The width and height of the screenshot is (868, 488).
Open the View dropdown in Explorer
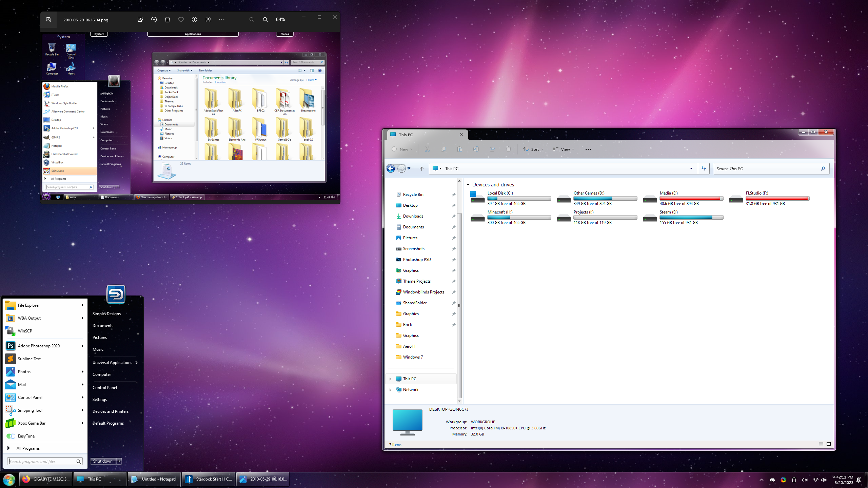click(x=564, y=149)
